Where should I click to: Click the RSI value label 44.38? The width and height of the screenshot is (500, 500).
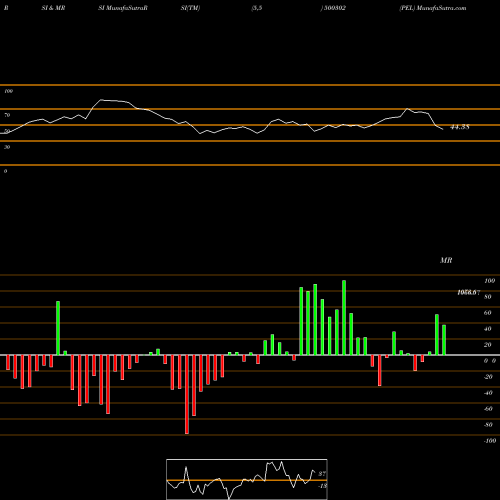point(460,127)
